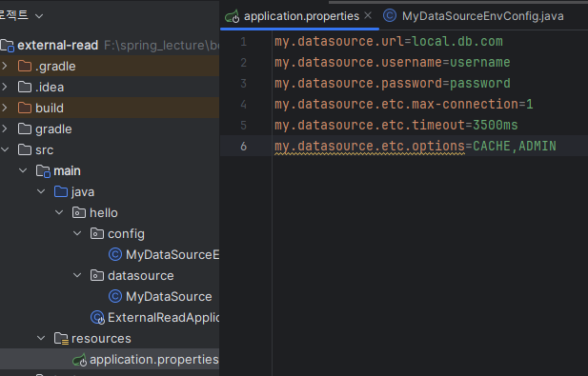Click the application.properties file icon in tree

pyautogui.click(x=79, y=360)
